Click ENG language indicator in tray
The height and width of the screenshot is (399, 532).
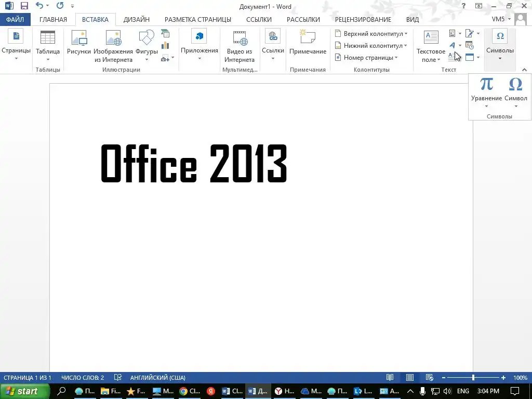pyautogui.click(x=463, y=391)
